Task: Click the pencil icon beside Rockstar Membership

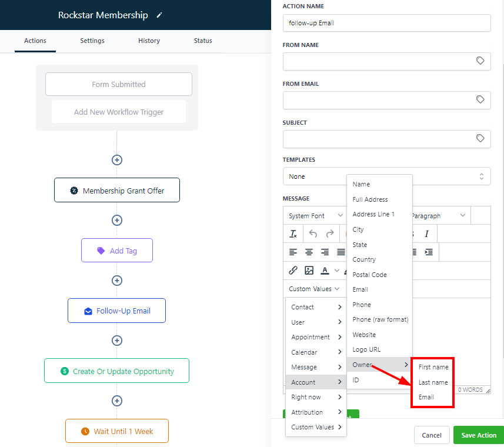Action: click(x=159, y=16)
